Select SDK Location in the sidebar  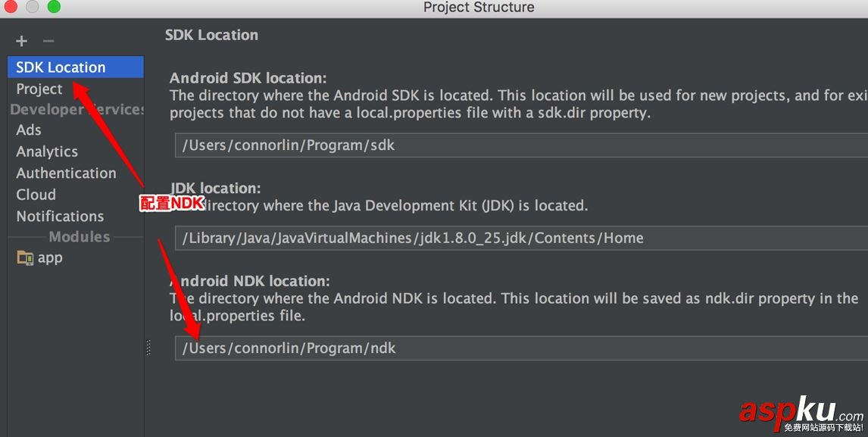(61, 67)
